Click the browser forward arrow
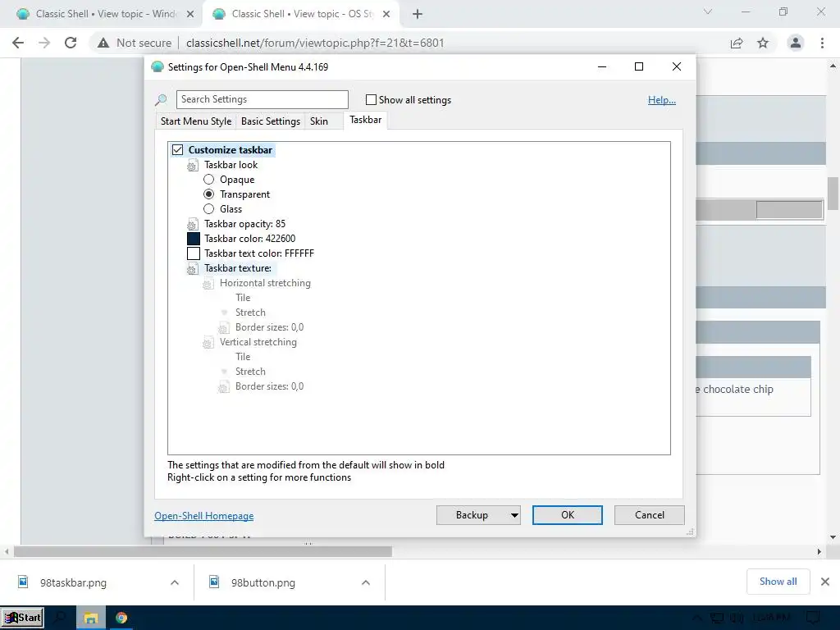Screen dimensions: 840x630 [44, 43]
